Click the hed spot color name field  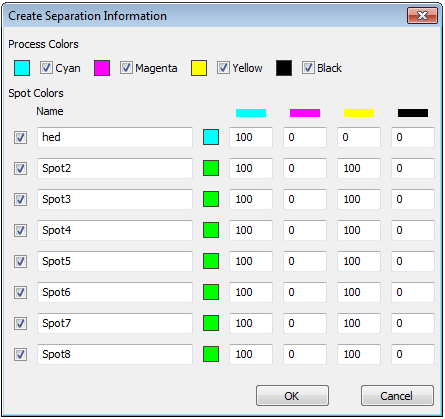point(115,137)
